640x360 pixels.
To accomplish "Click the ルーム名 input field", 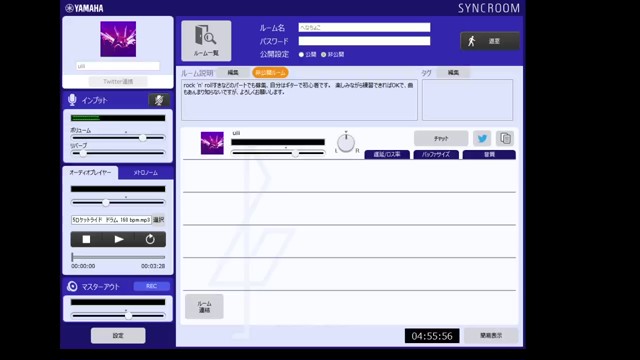I will (364, 27).
